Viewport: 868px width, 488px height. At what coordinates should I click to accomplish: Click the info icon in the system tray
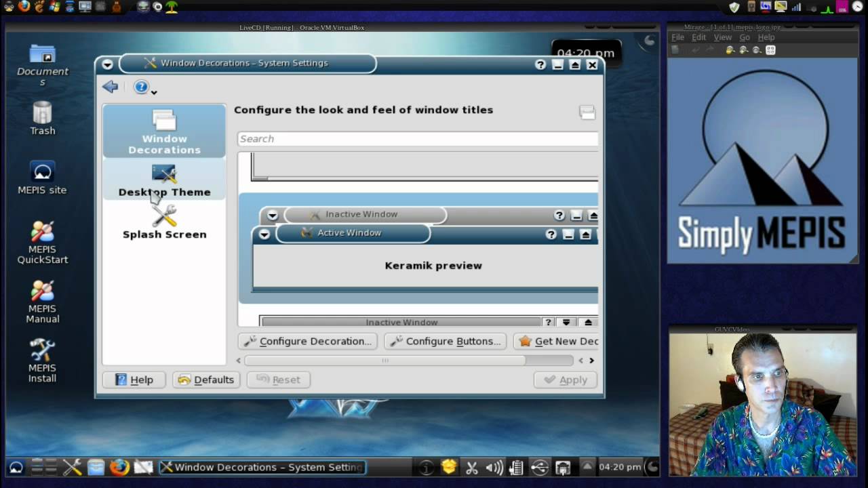pos(426,468)
